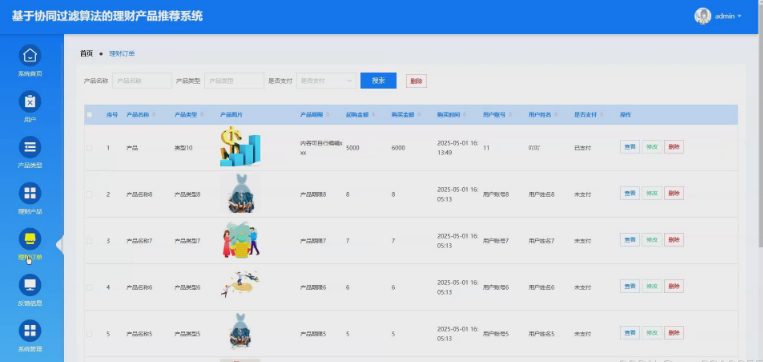Open the 系统首页 home icon in sidebar
763x362 pixels.
[30, 55]
